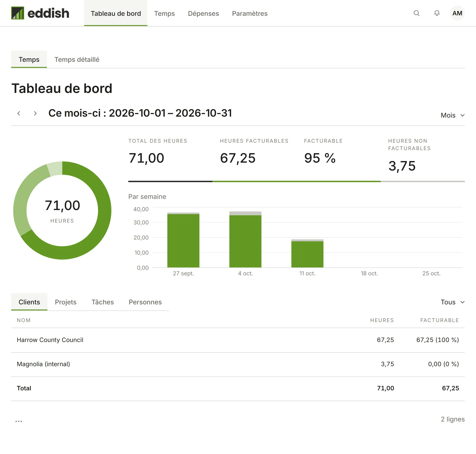Screen dimensions: 476x454
Task: Go to previous month with left arrow
Action: pos(19,113)
